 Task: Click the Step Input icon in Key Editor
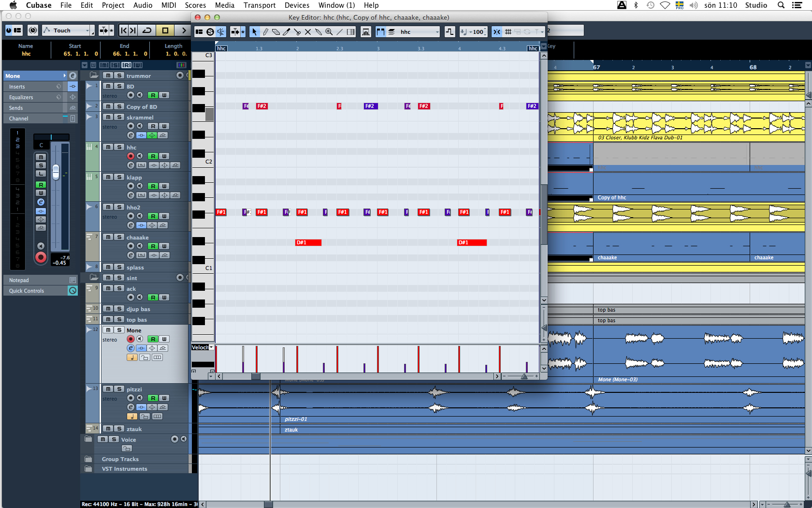point(449,32)
